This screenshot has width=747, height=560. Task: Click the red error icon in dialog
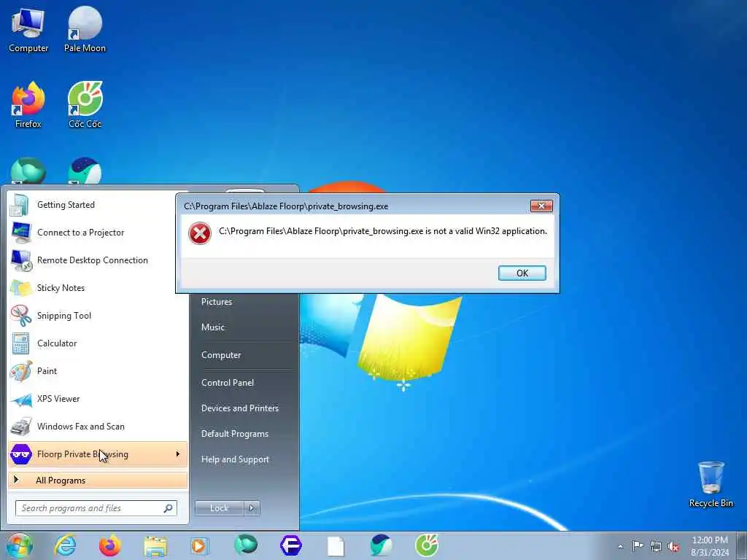(x=200, y=233)
